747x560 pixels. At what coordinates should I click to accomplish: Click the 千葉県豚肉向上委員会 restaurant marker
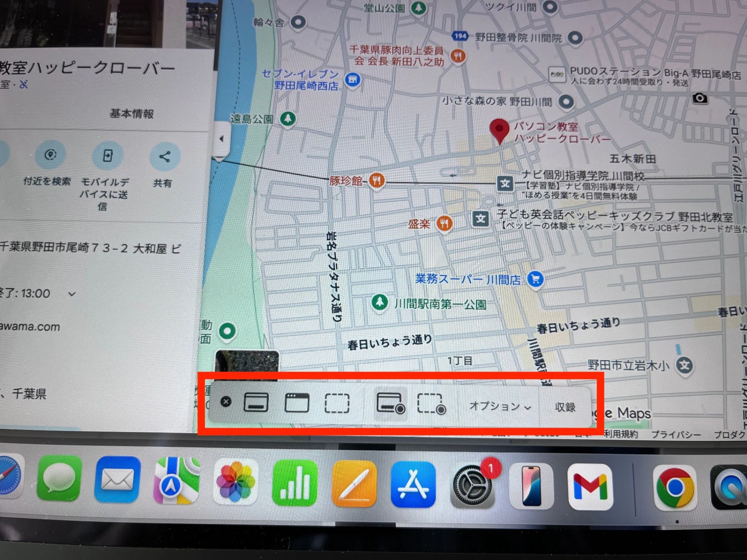click(458, 56)
